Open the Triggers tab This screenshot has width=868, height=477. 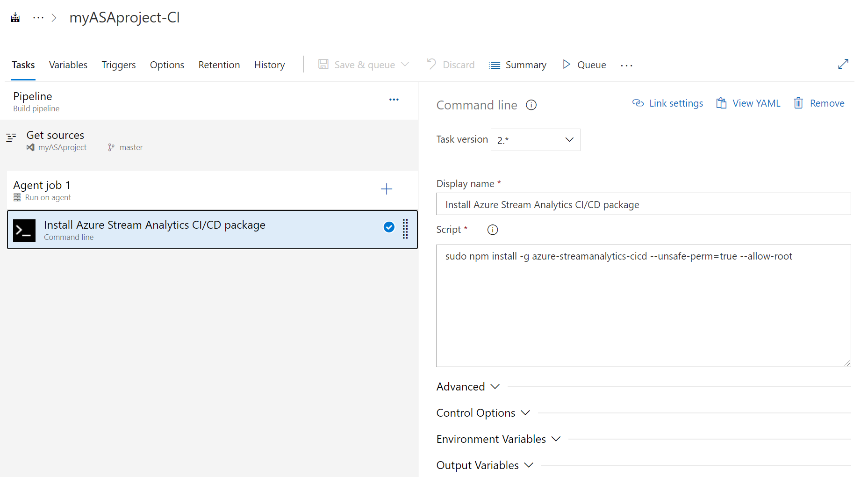click(119, 65)
